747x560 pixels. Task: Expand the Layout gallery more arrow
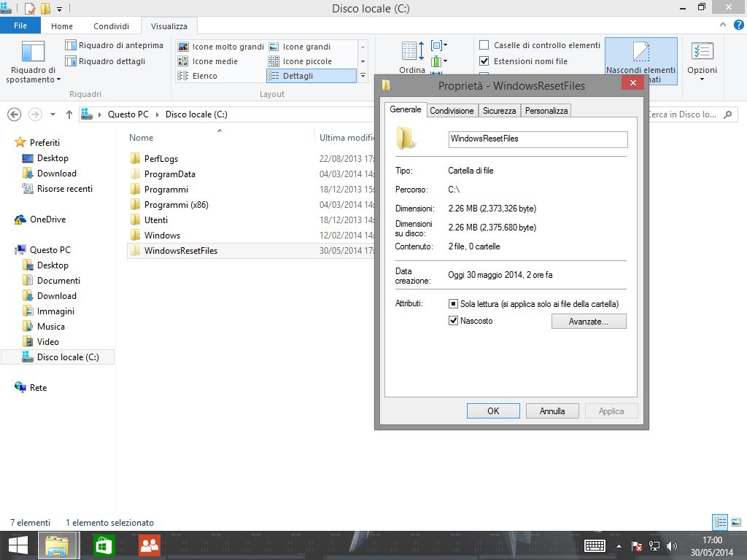point(363,75)
